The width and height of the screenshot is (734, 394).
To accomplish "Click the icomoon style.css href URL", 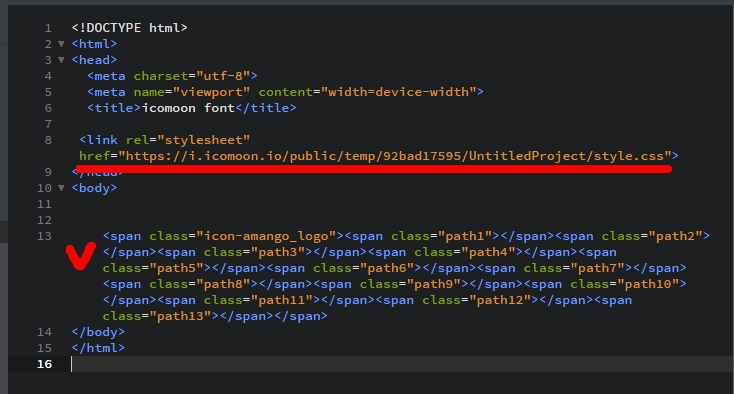I will click(395, 156).
